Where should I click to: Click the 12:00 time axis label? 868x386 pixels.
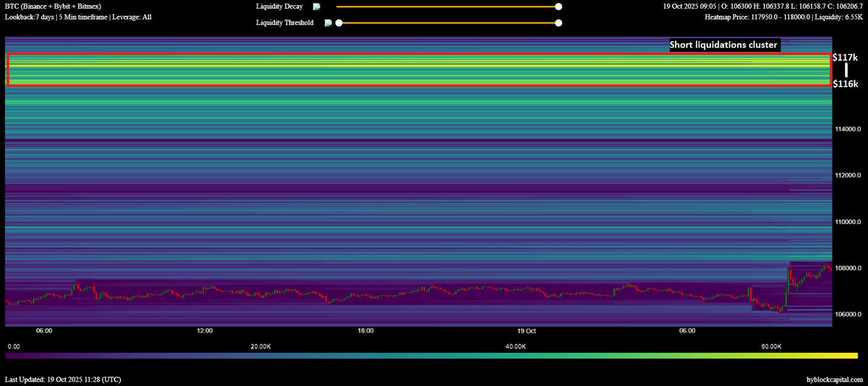[x=205, y=330]
